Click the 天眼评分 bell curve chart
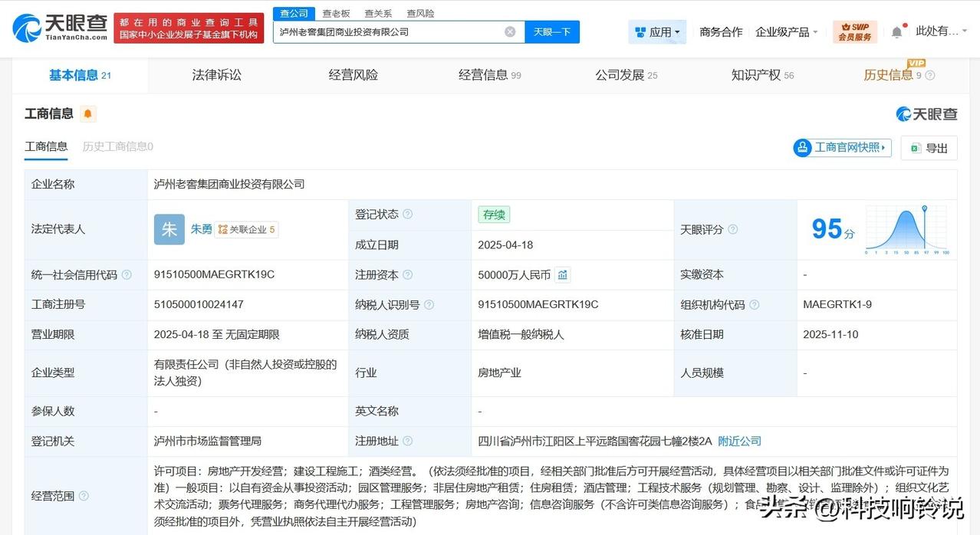980x535 pixels. [907, 230]
